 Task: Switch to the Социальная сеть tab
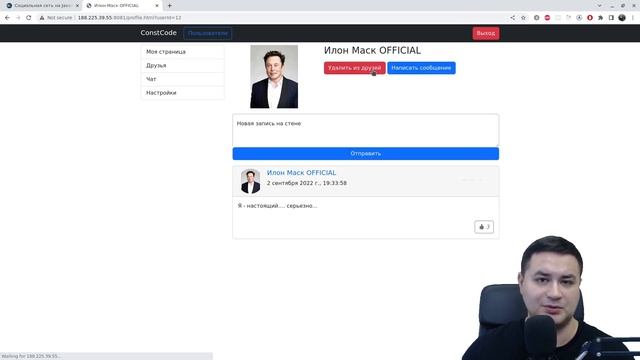pos(42,6)
